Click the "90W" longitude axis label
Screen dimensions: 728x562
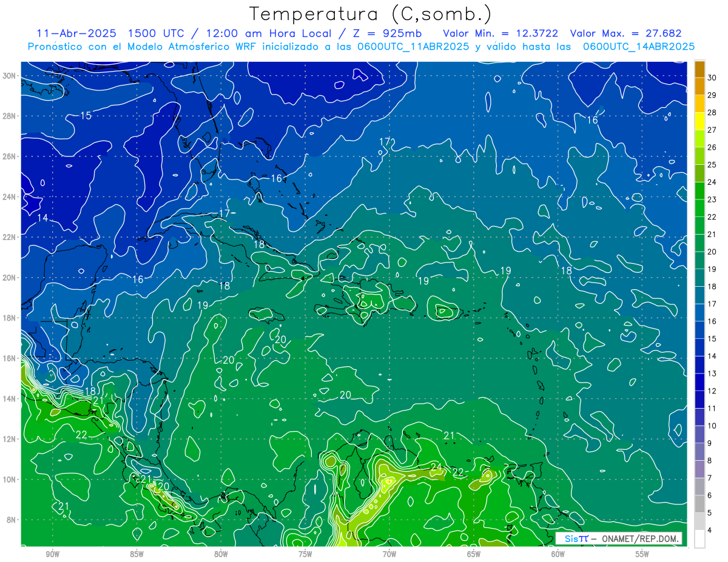pyautogui.click(x=52, y=554)
